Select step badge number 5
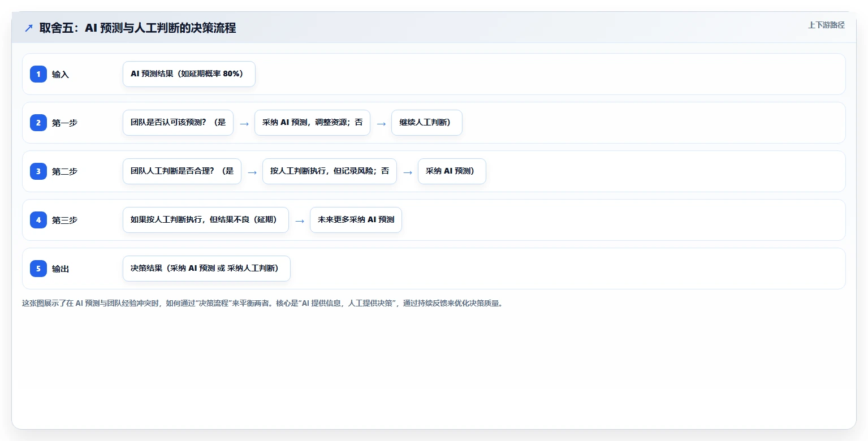Screen dimensions: 868x441 (x=38, y=269)
